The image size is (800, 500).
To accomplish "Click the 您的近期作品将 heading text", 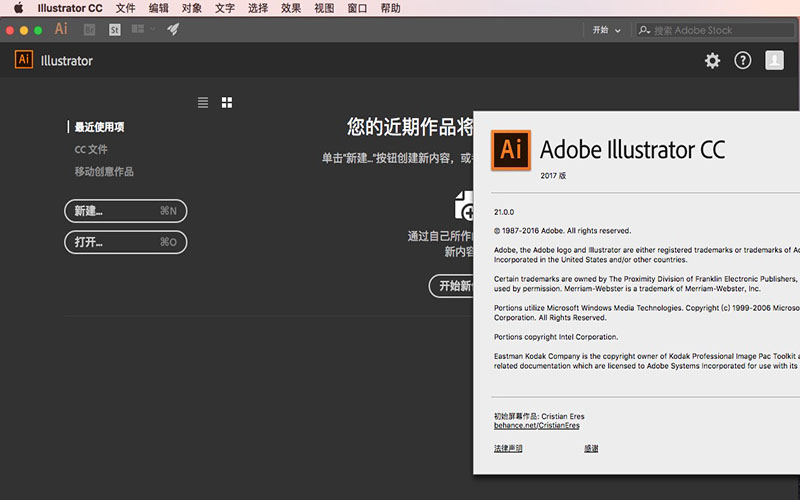I will tap(410, 127).
